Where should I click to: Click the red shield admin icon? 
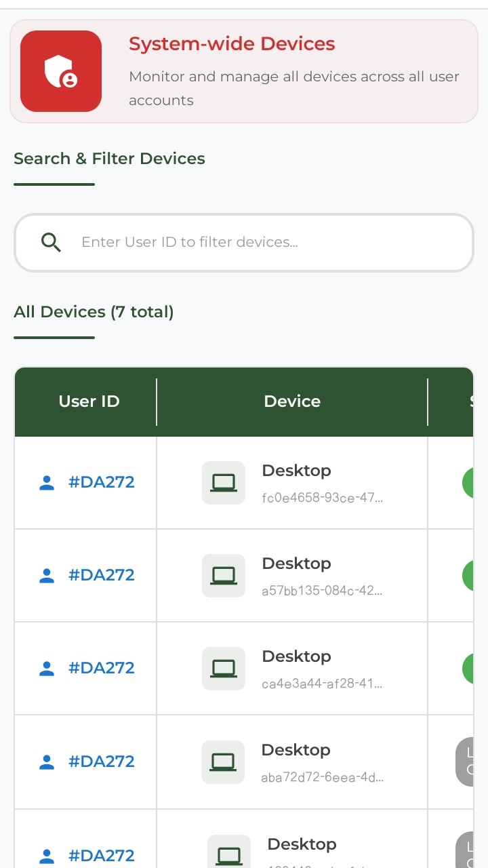coord(61,71)
